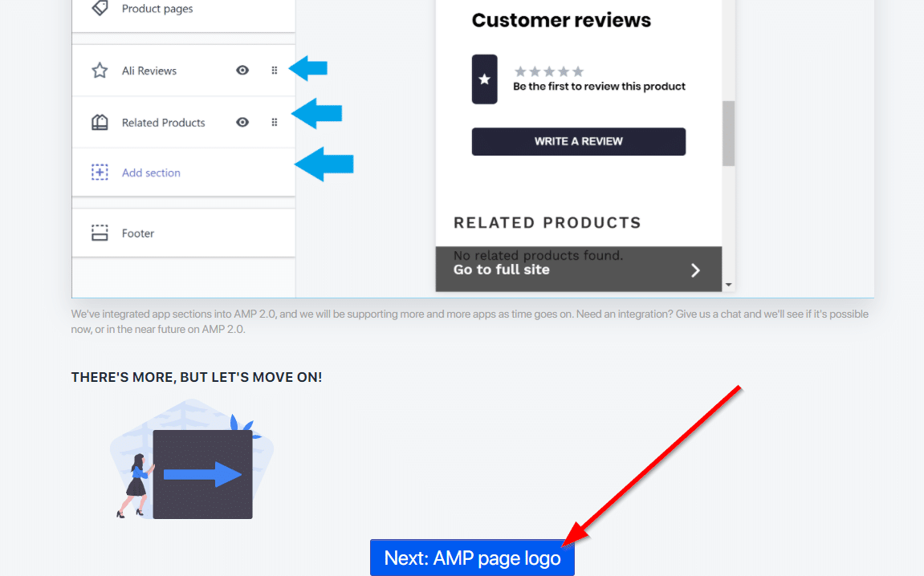Click the Related Products section icon
Viewport: 924px width, 576px height.
100,123
